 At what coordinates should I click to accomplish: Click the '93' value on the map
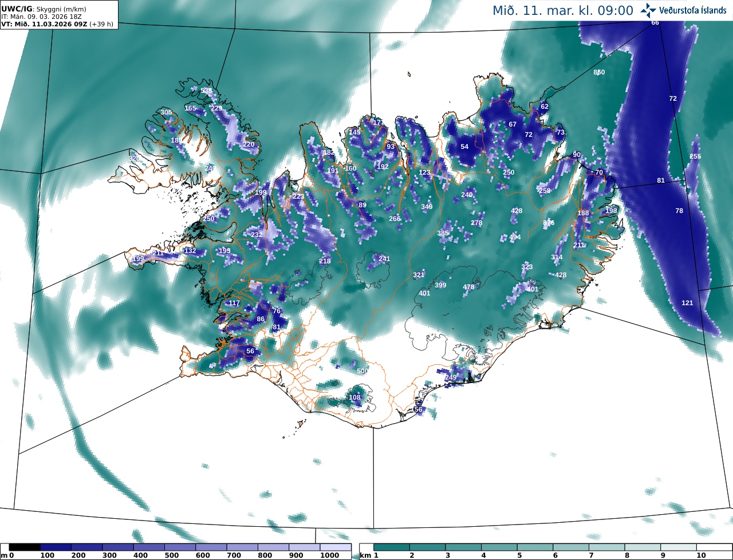(391, 147)
